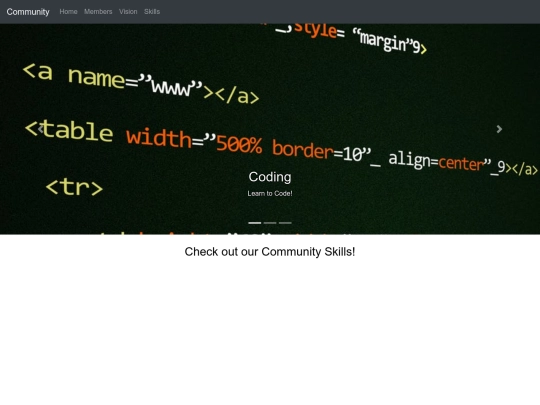Click the 'Learn to Code!' caption text
This screenshot has height=405, width=540.
(x=270, y=194)
